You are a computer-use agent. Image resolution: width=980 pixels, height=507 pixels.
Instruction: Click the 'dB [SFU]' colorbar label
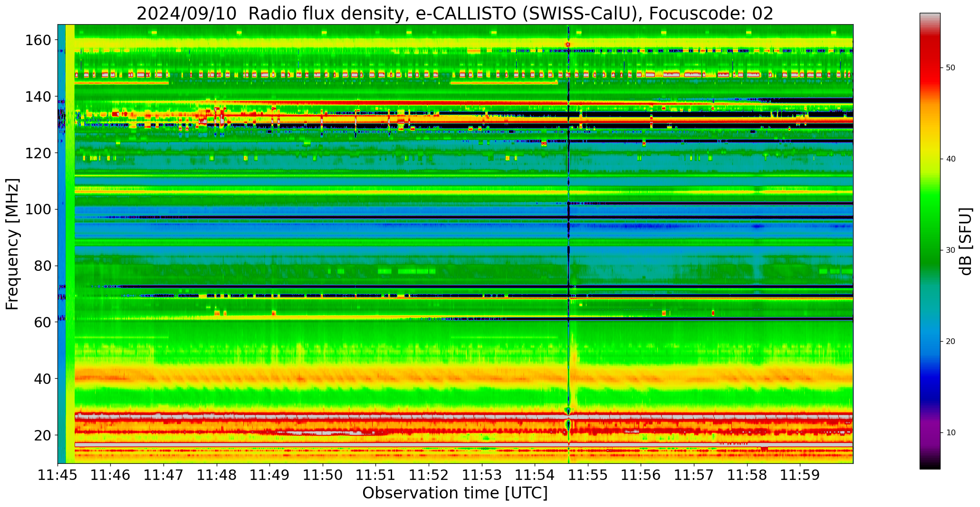click(x=966, y=241)
